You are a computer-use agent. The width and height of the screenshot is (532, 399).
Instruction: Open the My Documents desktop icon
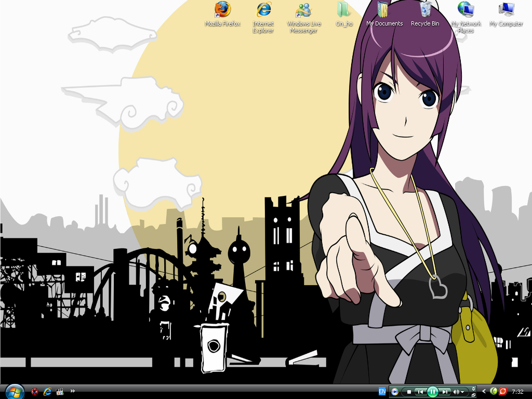[384, 14]
